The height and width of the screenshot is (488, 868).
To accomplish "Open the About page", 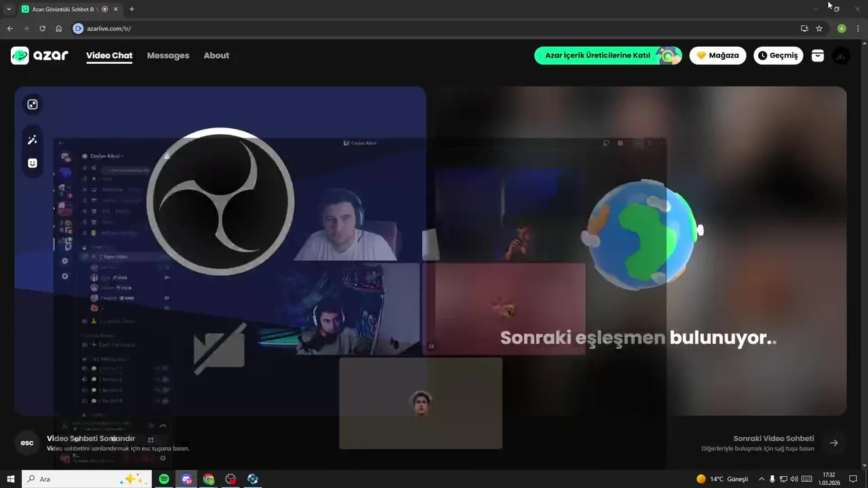I will click(216, 56).
